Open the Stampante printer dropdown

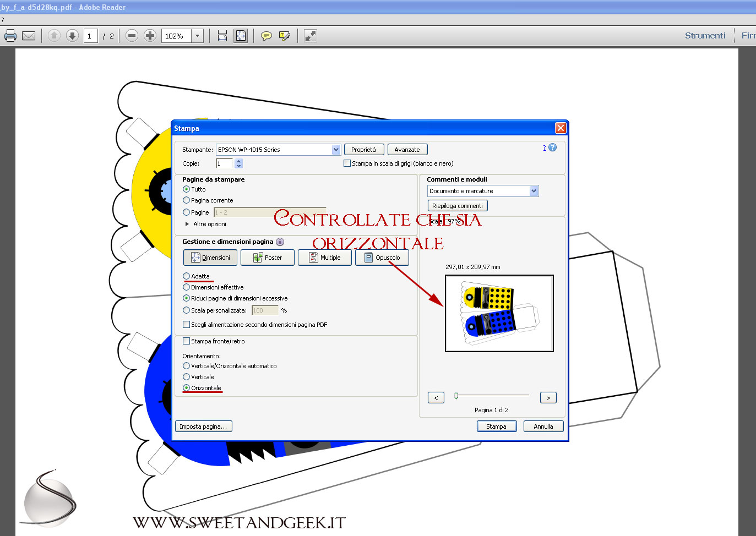(336, 150)
